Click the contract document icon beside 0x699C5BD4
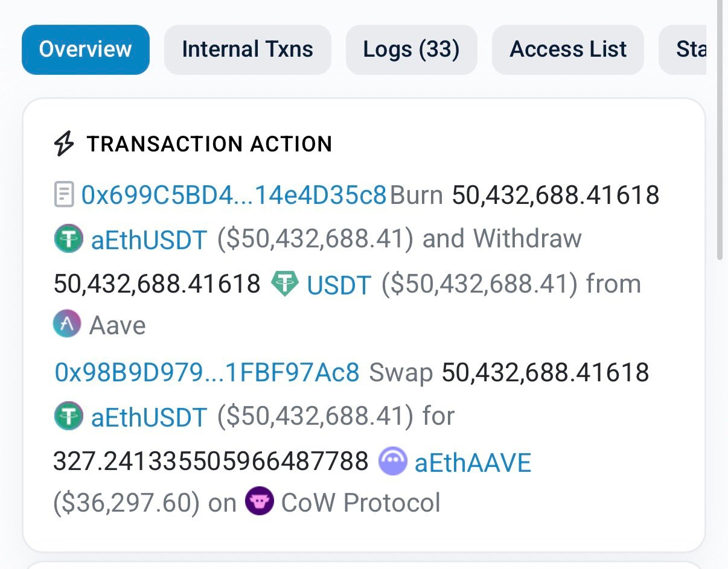This screenshot has width=728, height=569. click(64, 195)
